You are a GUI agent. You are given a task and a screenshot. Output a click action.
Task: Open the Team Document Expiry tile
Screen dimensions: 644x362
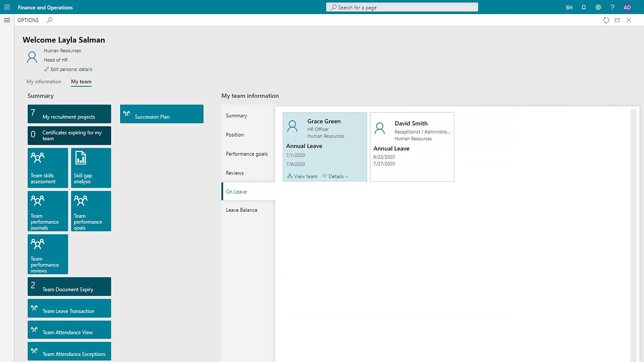pos(69,287)
